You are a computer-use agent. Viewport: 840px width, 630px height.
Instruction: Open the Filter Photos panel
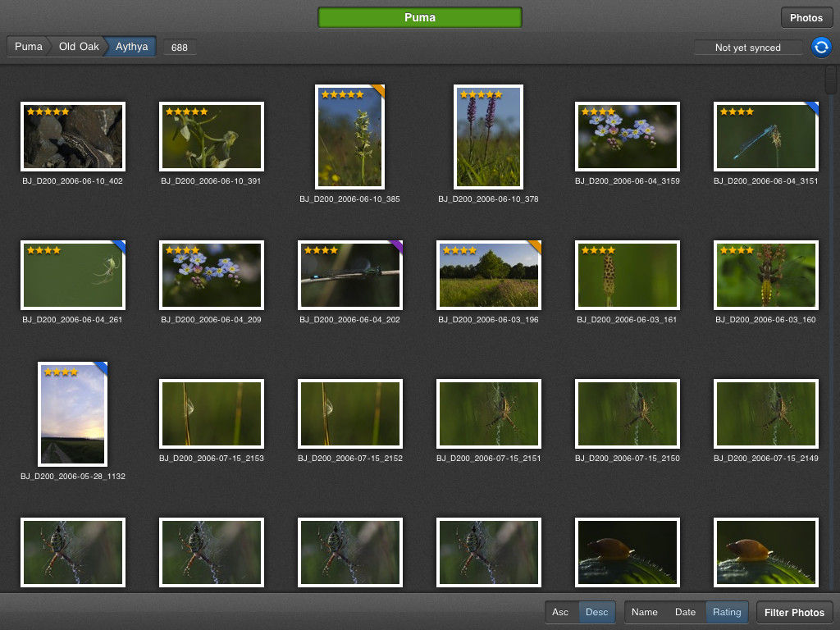click(x=794, y=612)
